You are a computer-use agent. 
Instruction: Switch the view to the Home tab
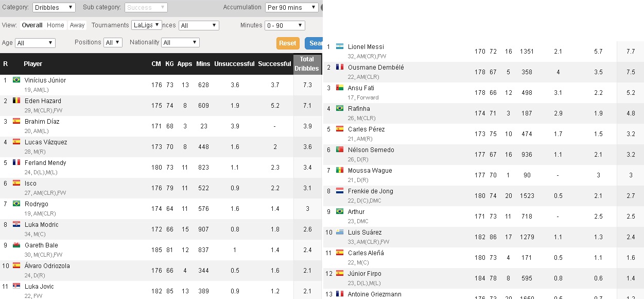pyautogui.click(x=56, y=25)
